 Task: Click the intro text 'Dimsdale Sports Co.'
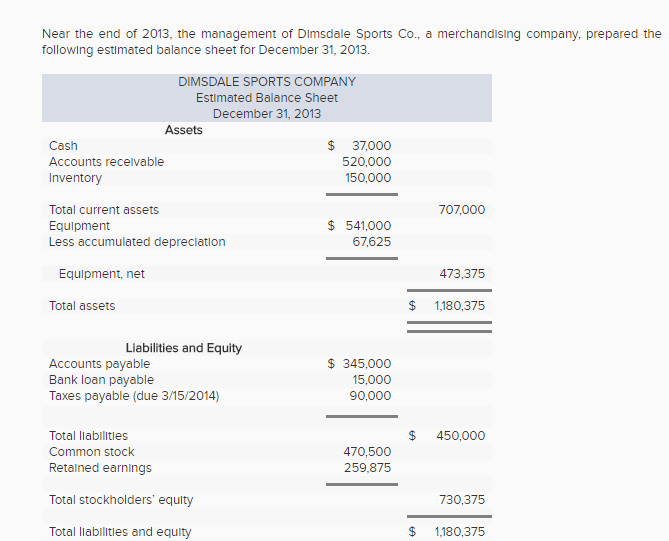tap(358, 34)
